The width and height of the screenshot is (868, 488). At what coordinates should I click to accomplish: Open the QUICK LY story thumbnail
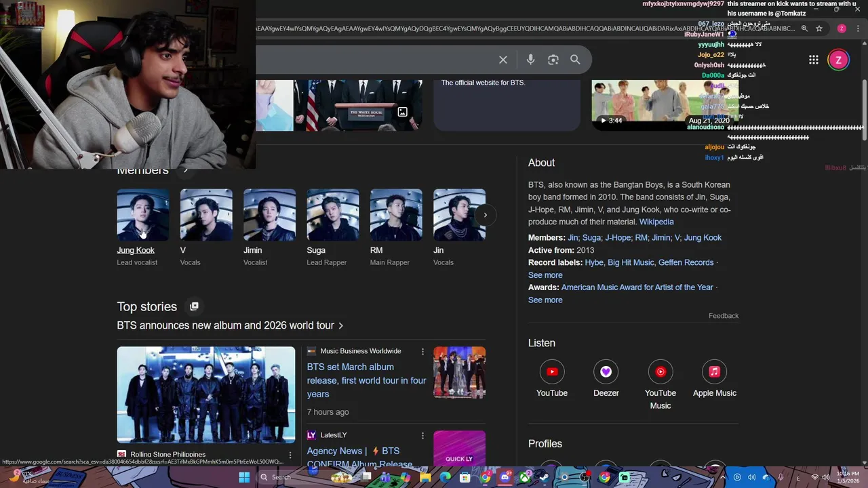tap(459, 448)
